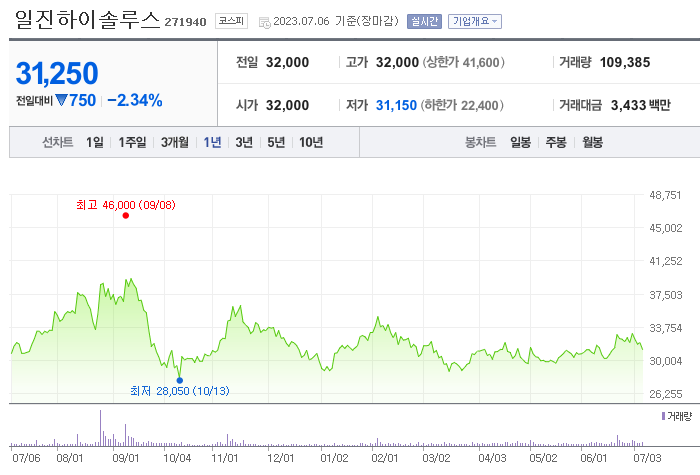Viewport: 700px width, 475px height.
Task: Click the clock icon beside the 2023.07.06 date
Action: click(264, 22)
